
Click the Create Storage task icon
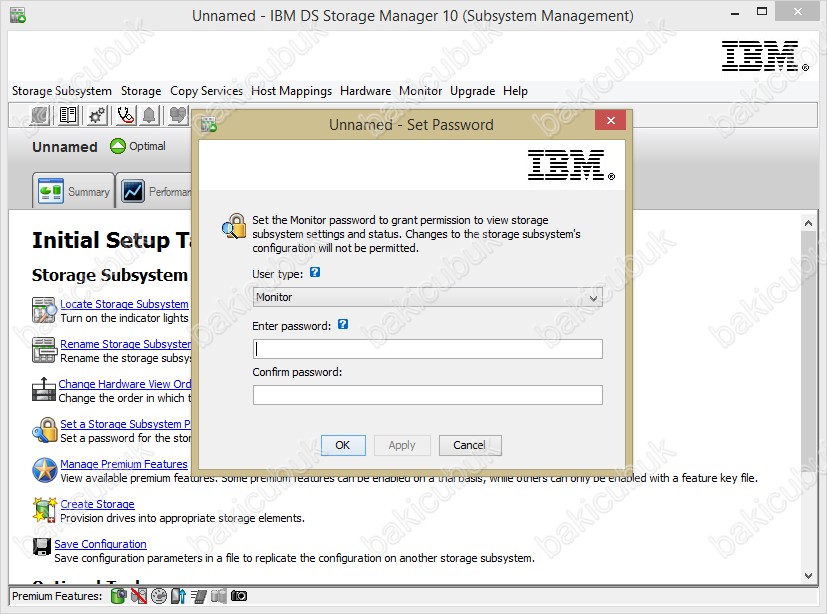(x=44, y=510)
